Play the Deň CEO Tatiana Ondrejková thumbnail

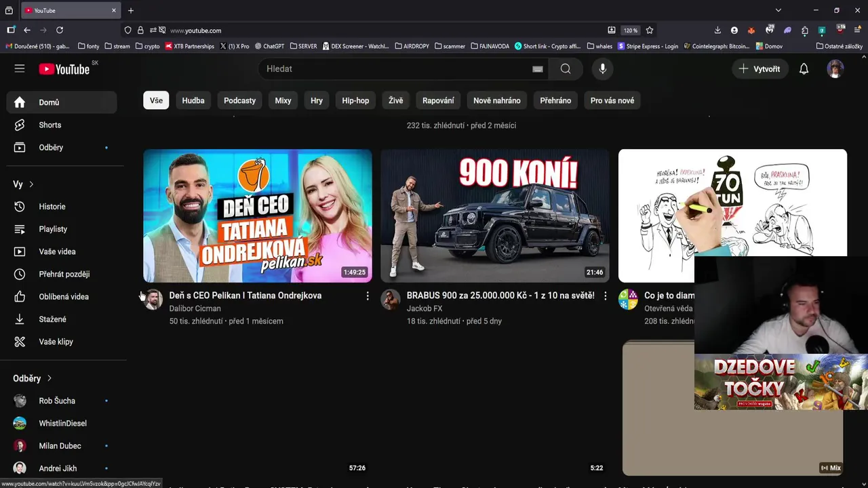pos(258,216)
